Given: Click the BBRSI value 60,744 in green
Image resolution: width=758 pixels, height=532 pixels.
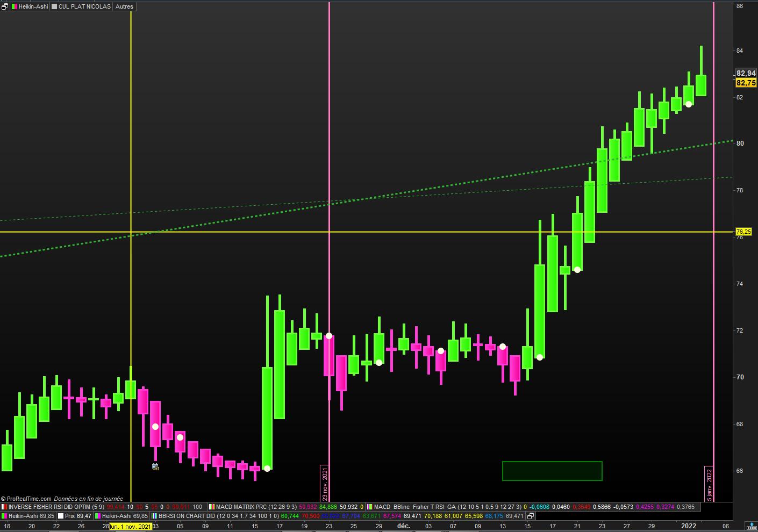Looking at the screenshot, I should (290, 516).
